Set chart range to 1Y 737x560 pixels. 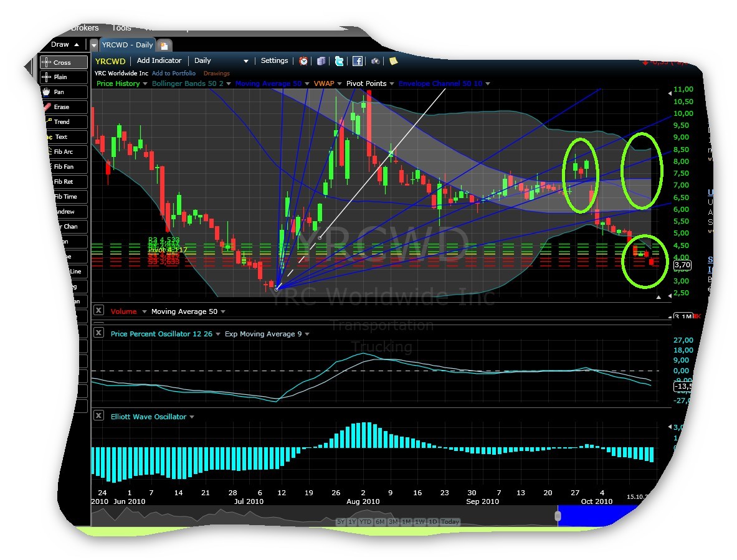(352, 521)
